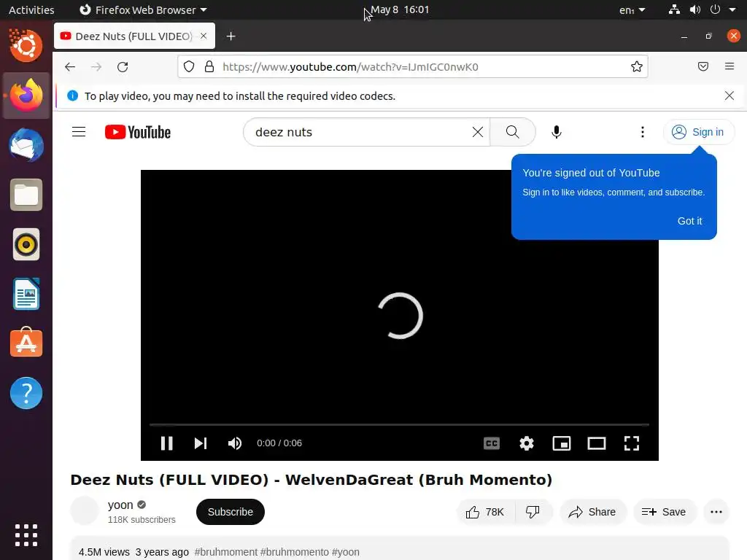Viewport: 747px width, 560px height.
Task: Like the video with thumbs up
Action: coord(485,512)
